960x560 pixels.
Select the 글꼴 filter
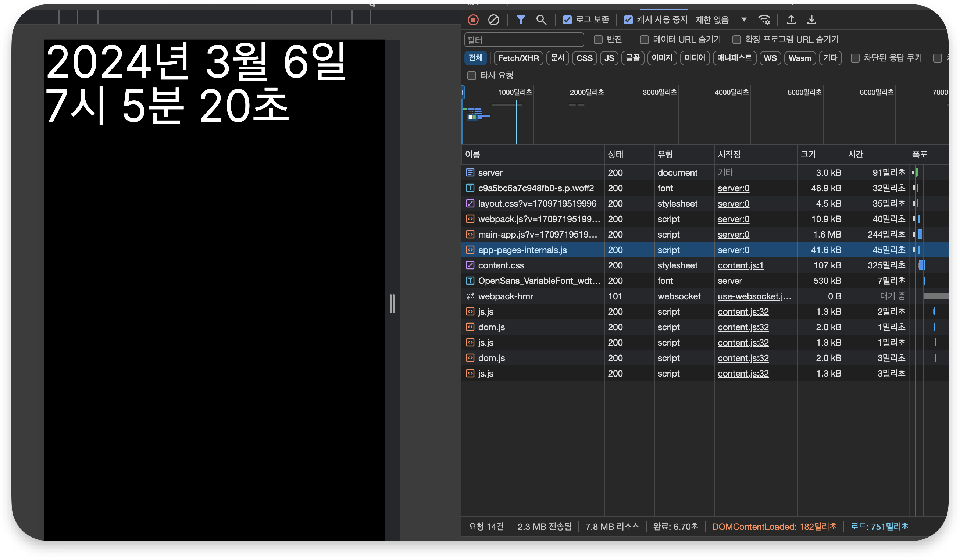click(633, 58)
